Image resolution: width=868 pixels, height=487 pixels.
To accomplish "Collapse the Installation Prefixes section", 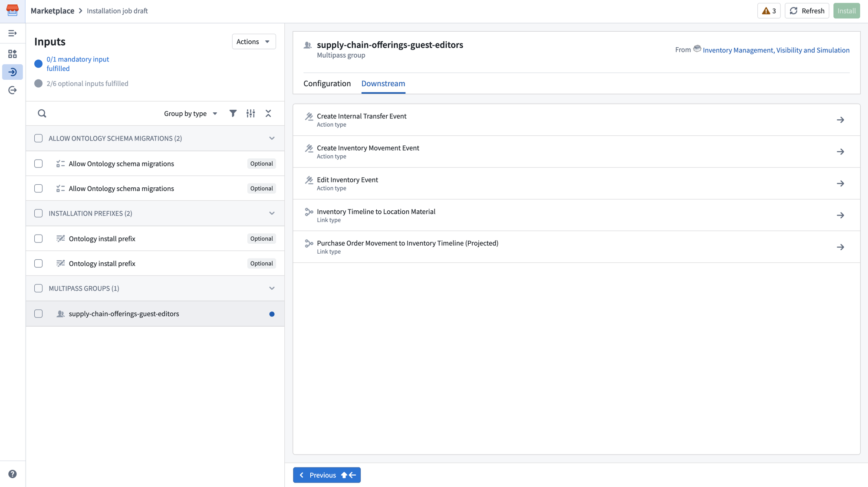I will click(272, 213).
